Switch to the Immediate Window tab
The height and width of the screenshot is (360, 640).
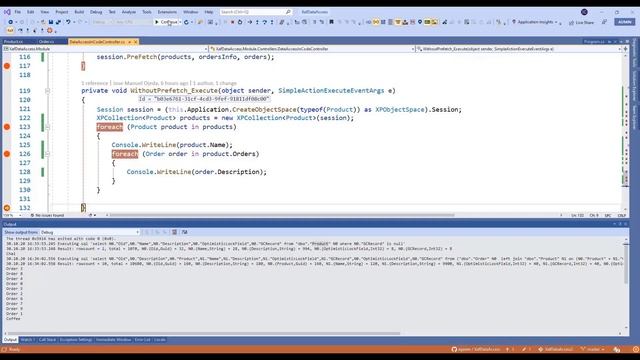(113, 340)
